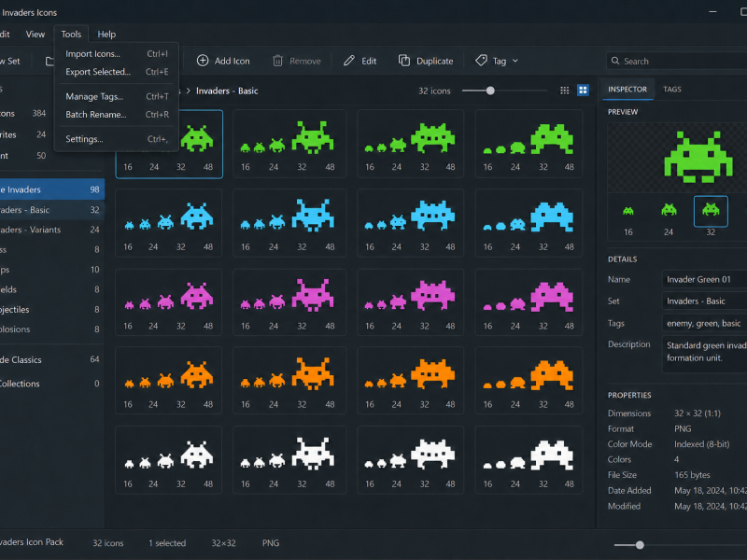Select fourth orange invader icon card
The image size is (747, 560).
(x=529, y=381)
